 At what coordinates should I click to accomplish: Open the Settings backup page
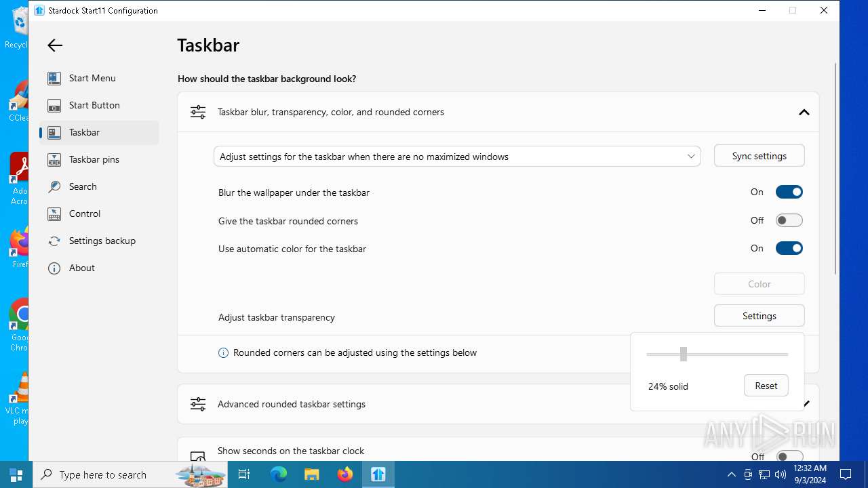[x=99, y=241]
